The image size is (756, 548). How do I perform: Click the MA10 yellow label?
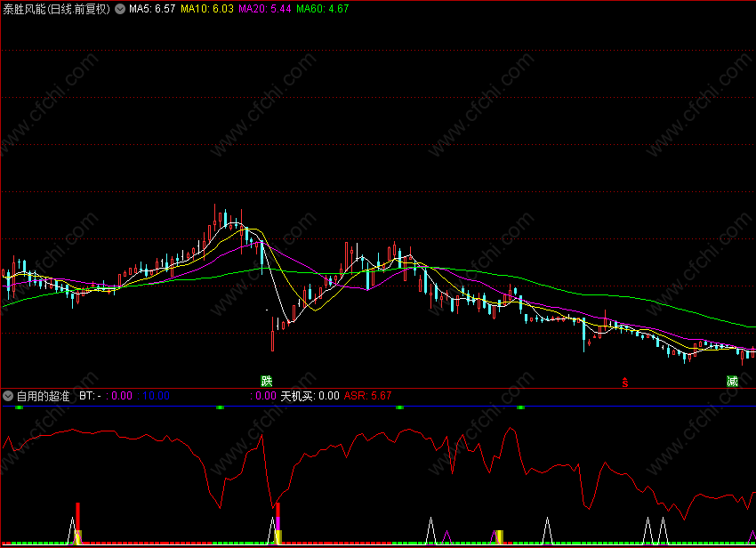207,9
